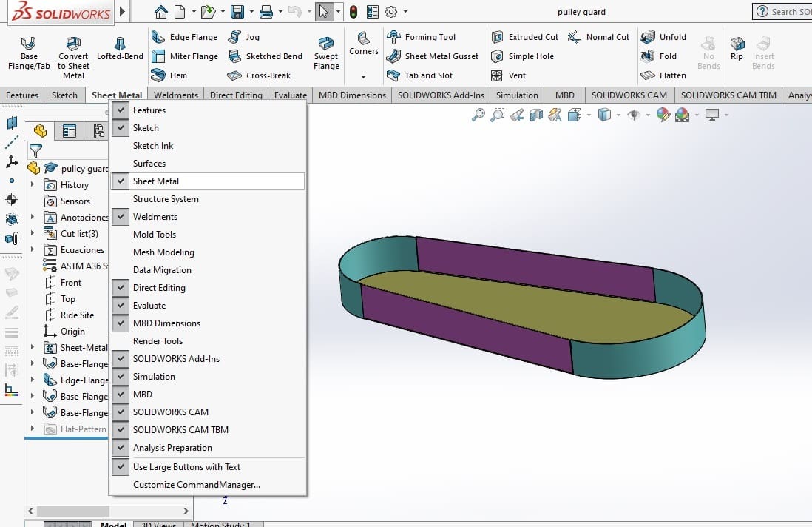Click the Zoom to Fit icon
This screenshot has height=527, width=812.
click(x=478, y=115)
